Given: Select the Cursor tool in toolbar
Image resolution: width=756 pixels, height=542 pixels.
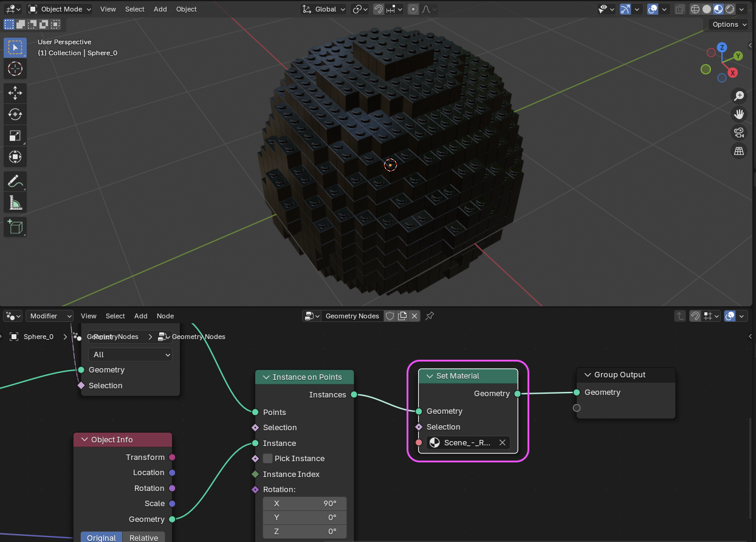Looking at the screenshot, I should 15,69.
